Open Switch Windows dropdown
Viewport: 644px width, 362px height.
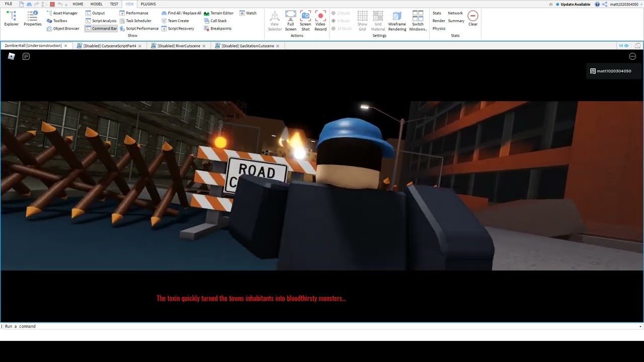pyautogui.click(x=418, y=21)
